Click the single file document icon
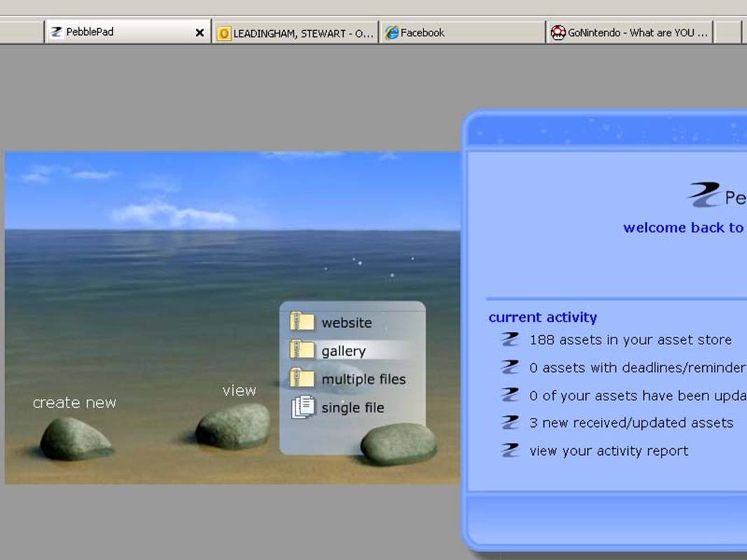This screenshot has height=560, width=747. (x=303, y=407)
